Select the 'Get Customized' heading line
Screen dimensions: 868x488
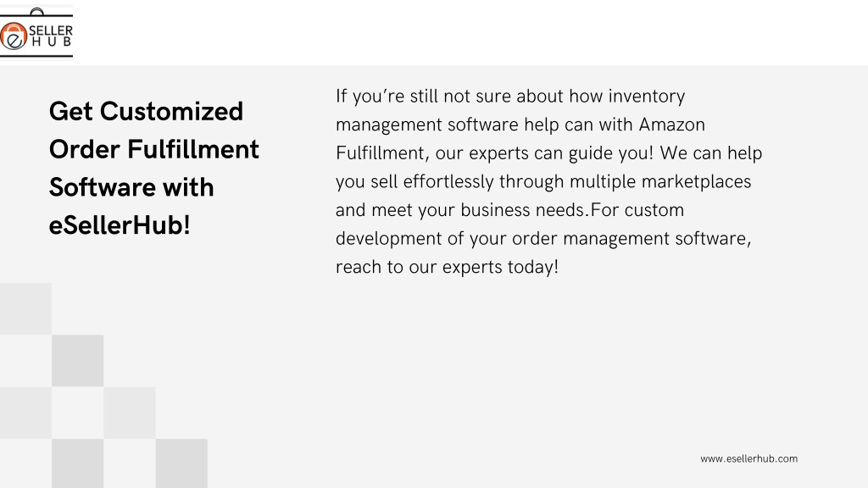146,111
